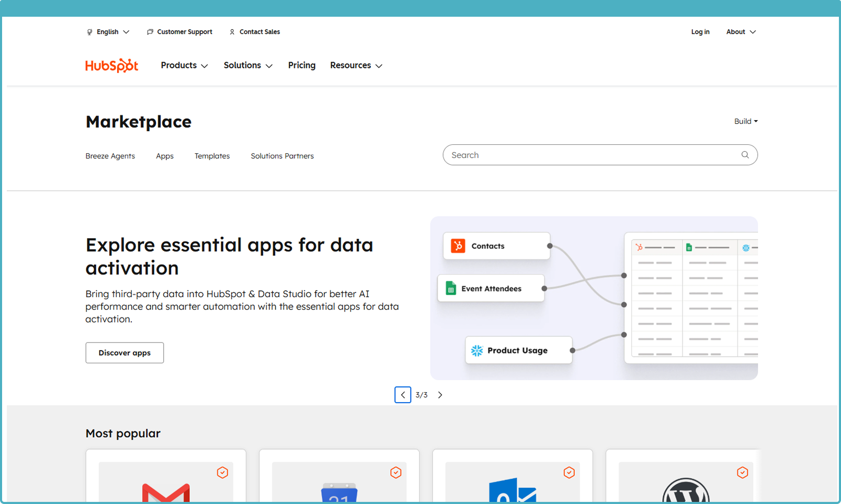
Task: Switch to the Breeze Agents tab
Action: click(110, 156)
